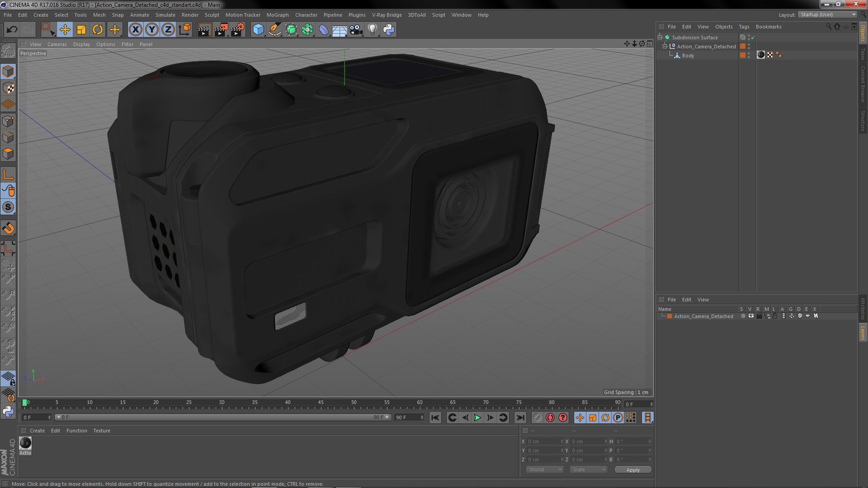Viewport: 868px width, 488px height.
Task: Click Apply button in coordinates panel
Action: pyautogui.click(x=633, y=470)
